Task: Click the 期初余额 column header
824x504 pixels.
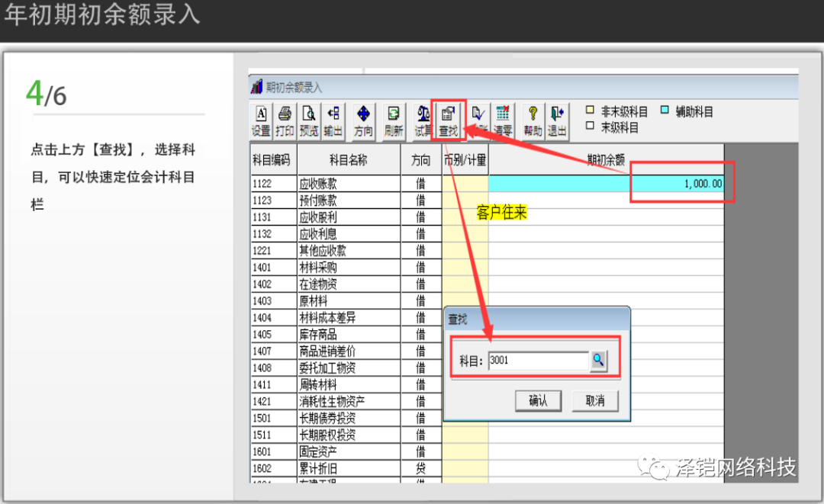Action: click(606, 160)
